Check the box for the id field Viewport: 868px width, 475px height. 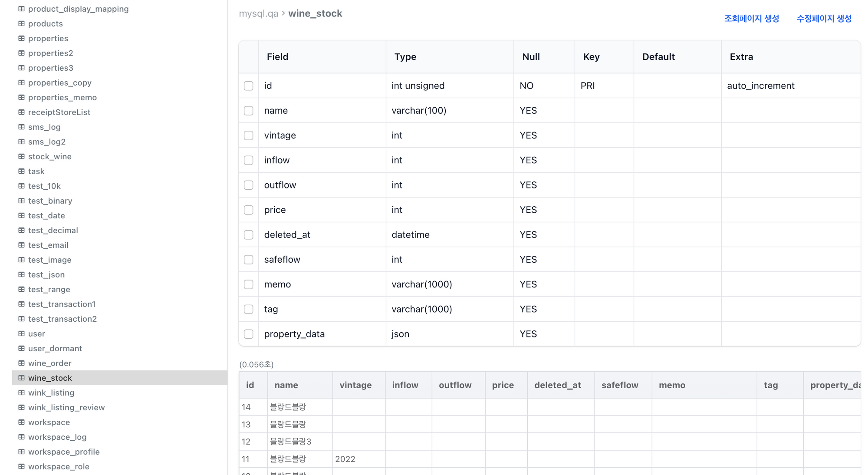tap(249, 86)
